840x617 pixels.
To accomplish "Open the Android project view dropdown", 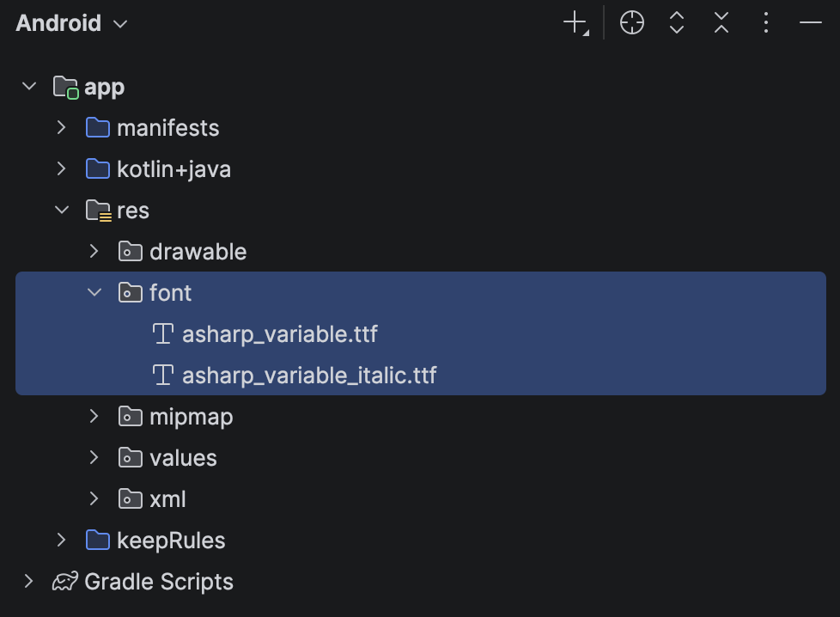I will [x=71, y=23].
